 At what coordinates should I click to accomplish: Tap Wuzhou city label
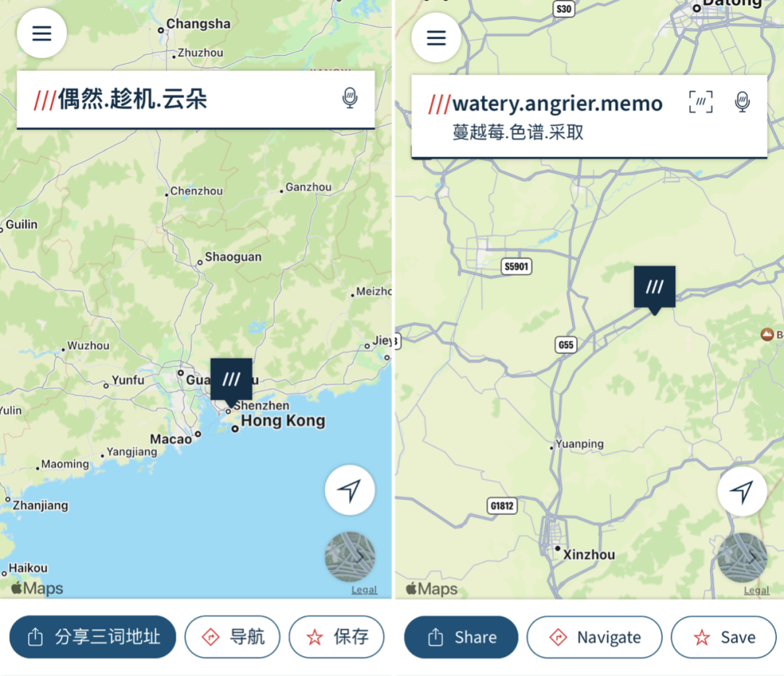point(89,346)
